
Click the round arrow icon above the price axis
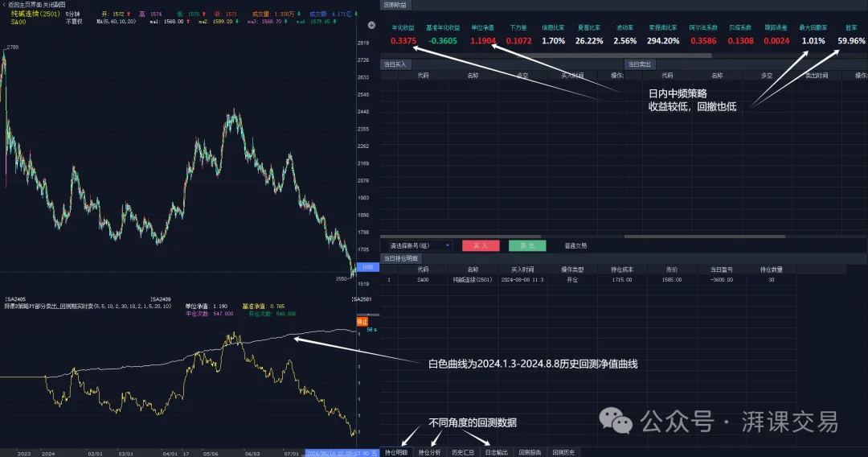coord(371,25)
